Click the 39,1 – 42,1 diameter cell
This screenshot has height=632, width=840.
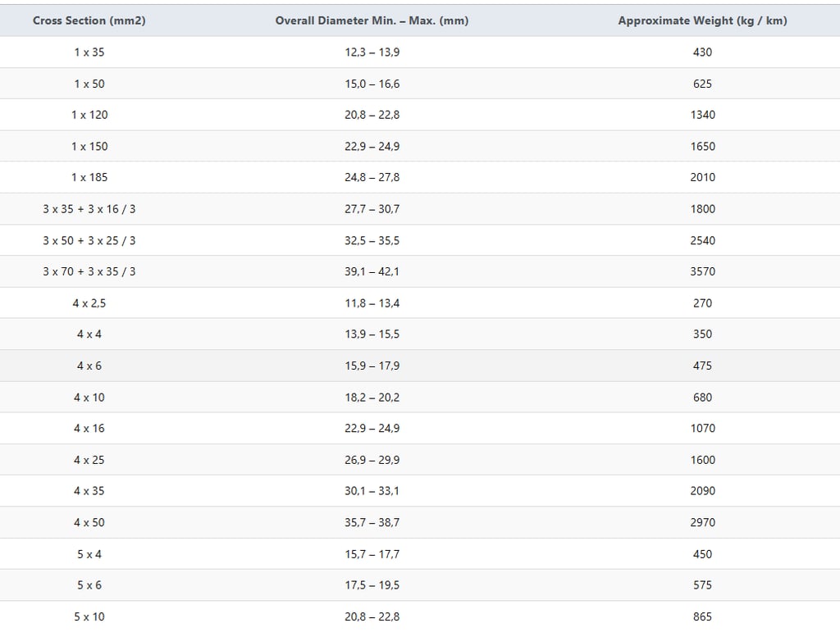click(372, 271)
